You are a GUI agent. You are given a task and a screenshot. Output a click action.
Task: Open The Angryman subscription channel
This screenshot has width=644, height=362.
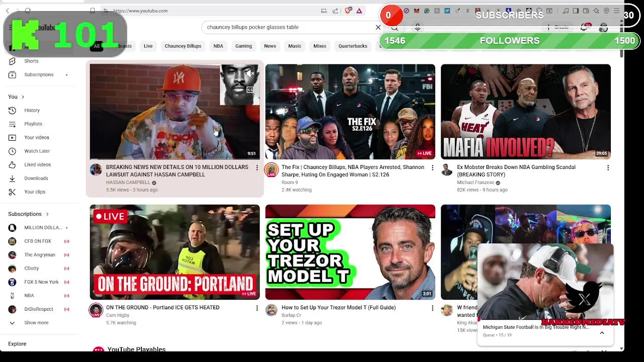(x=39, y=255)
